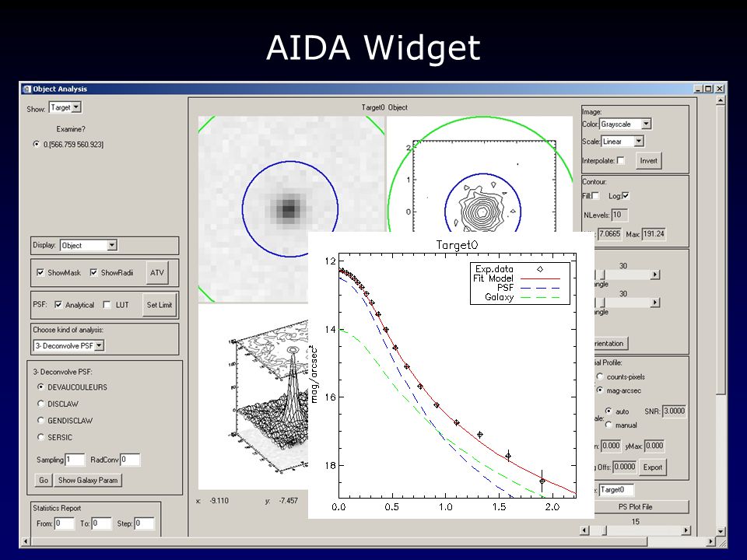747x560 pixels.
Task: Click the horizontal scrollbar left arrow
Action: click(25, 541)
